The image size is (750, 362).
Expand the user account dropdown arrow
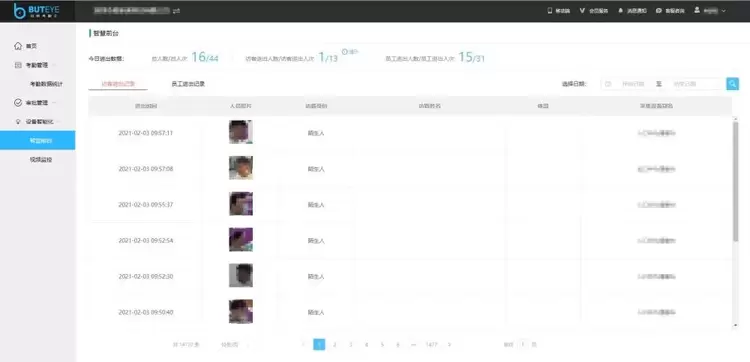[x=723, y=11]
